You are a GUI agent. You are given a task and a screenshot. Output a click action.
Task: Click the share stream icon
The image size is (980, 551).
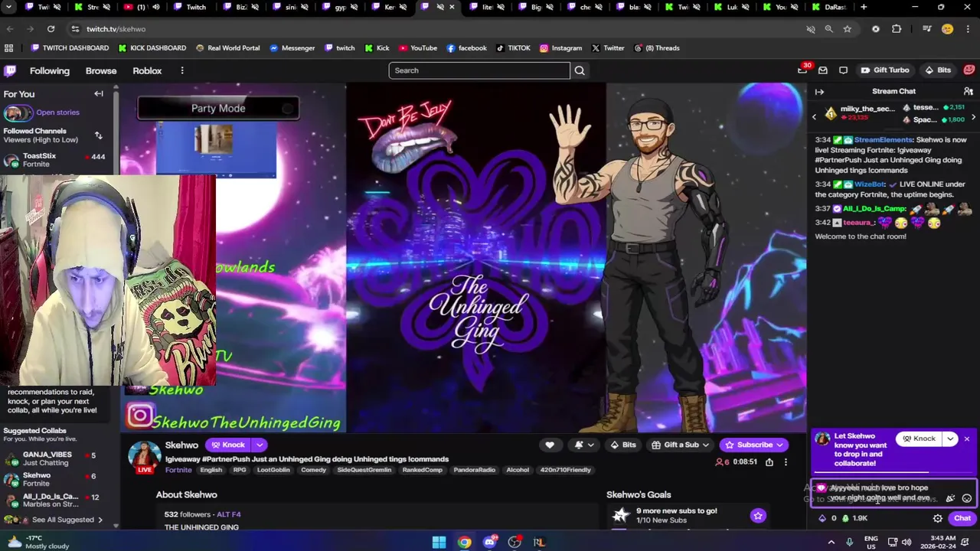point(769,462)
